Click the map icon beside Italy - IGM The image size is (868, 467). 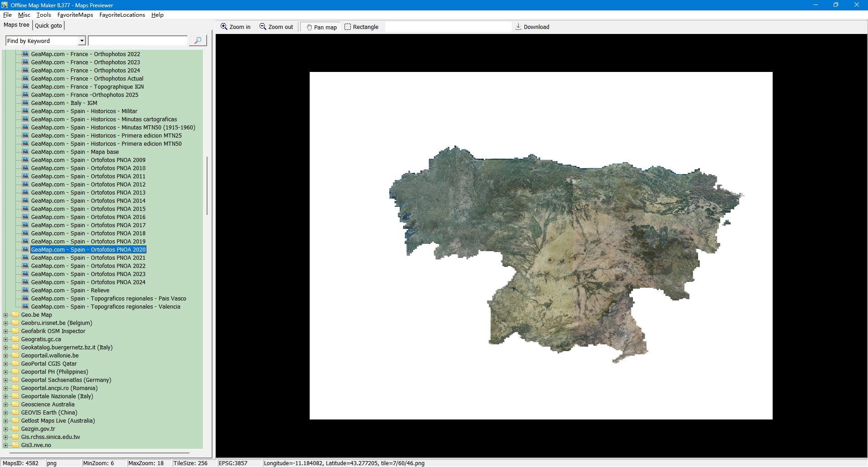pos(25,103)
